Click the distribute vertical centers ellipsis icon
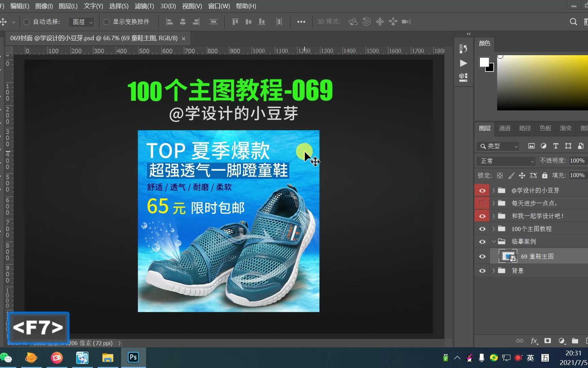Screen dimensions: 588x368 301,21
